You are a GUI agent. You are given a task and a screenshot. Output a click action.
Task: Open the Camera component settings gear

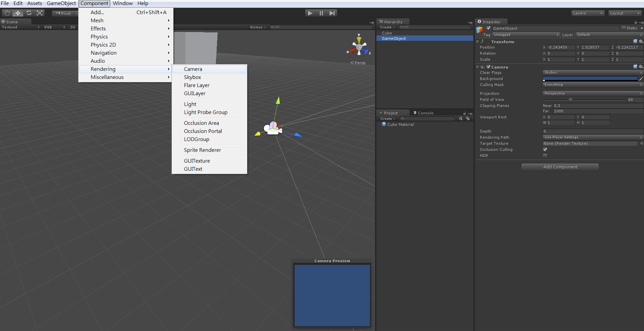coord(641,67)
